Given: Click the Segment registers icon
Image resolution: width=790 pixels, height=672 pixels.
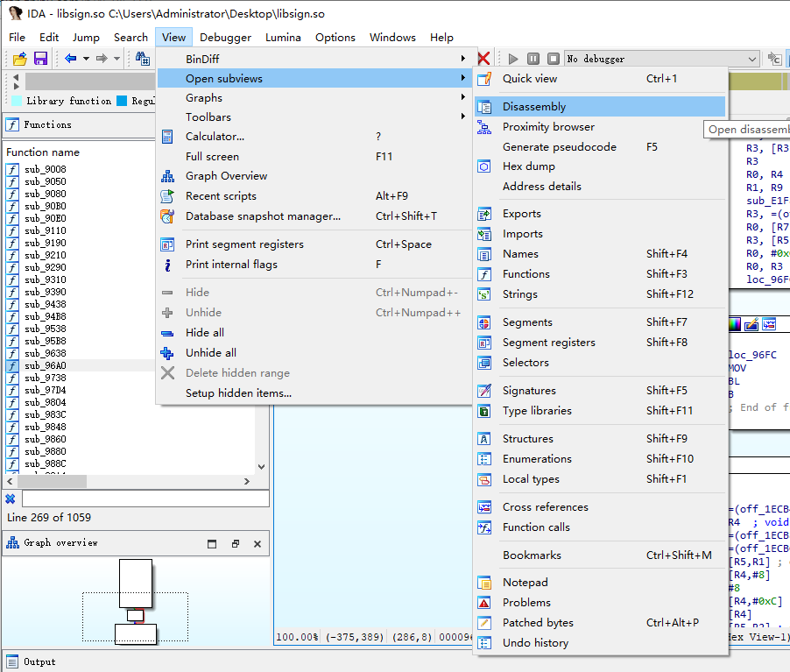Looking at the screenshot, I should [x=484, y=343].
